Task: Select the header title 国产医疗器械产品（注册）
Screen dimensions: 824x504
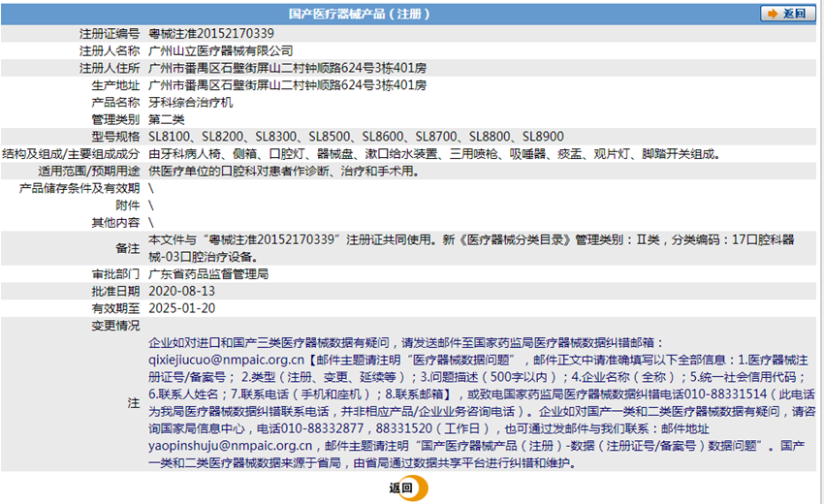Action: (x=359, y=15)
